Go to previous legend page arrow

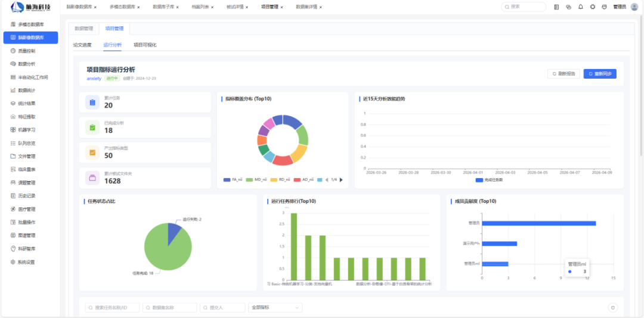coord(327,180)
